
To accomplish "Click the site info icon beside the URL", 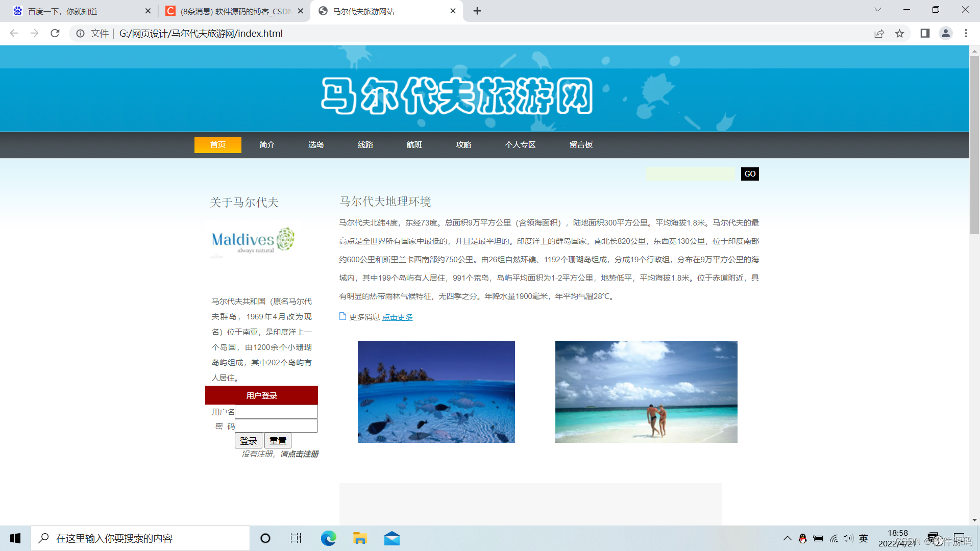I will click(80, 33).
